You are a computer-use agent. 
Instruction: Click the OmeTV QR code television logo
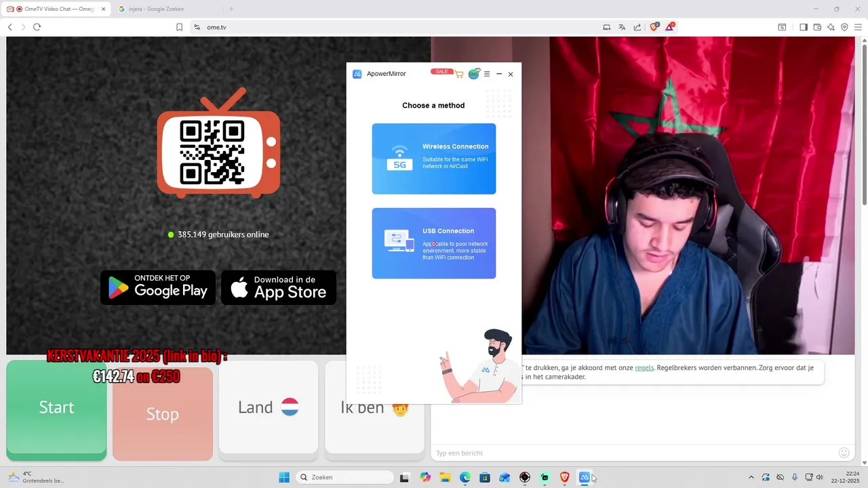click(x=218, y=144)
